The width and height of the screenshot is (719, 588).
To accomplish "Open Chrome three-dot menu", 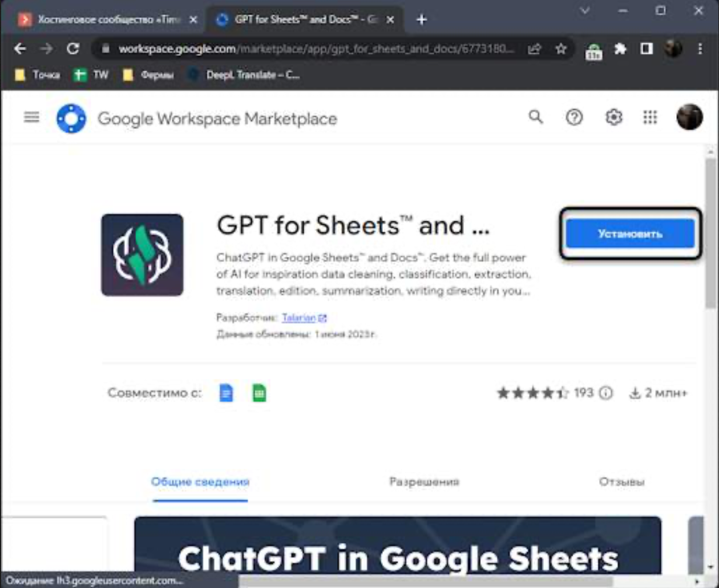I will 700,49.
